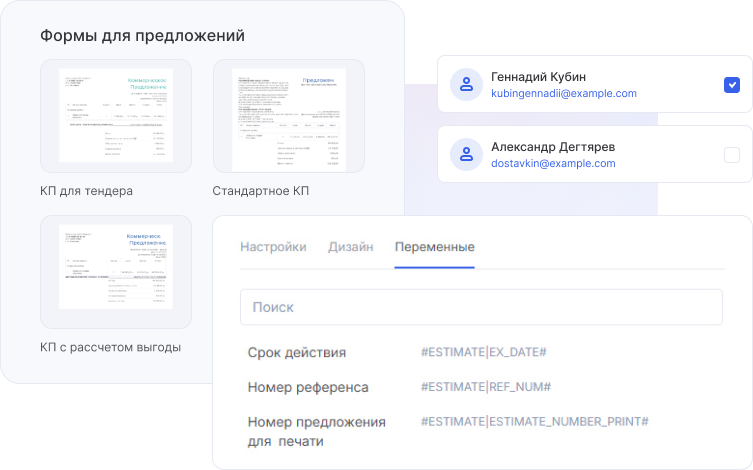Open the Дизайн tab
This screenshot has width=753, height=470.
[350, 247]
